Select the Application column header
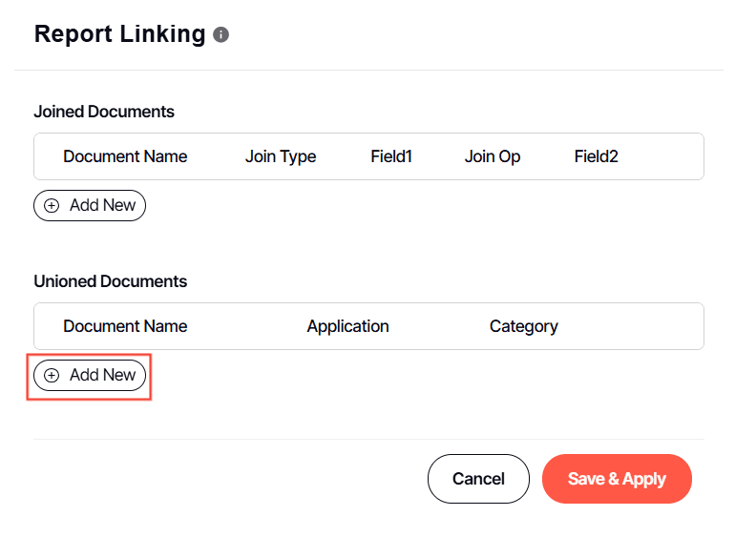 (x=347, y=326)
